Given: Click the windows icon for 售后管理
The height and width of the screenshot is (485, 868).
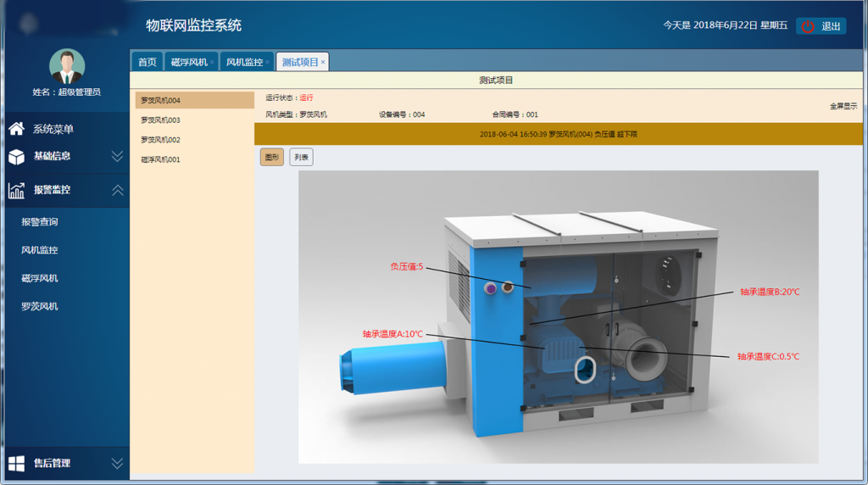Looking at the screenshot, I should [16, 463].
